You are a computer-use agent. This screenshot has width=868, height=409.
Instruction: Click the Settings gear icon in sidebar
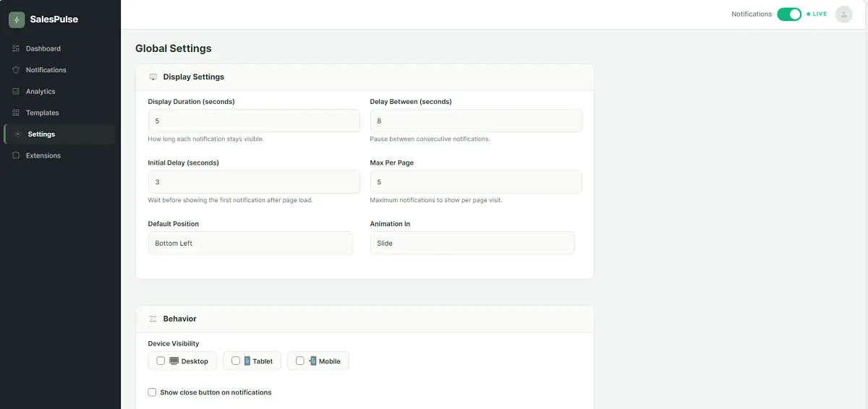(18, 134)
